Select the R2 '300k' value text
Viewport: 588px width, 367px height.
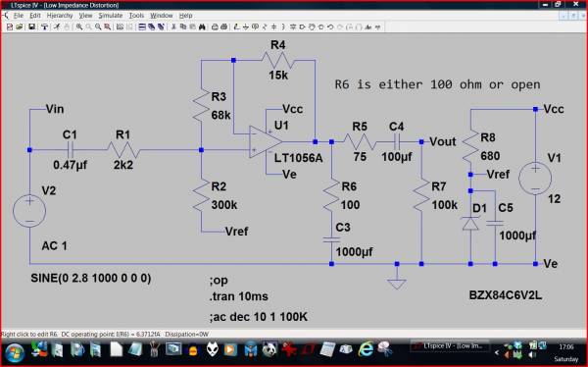coord(224,205)
